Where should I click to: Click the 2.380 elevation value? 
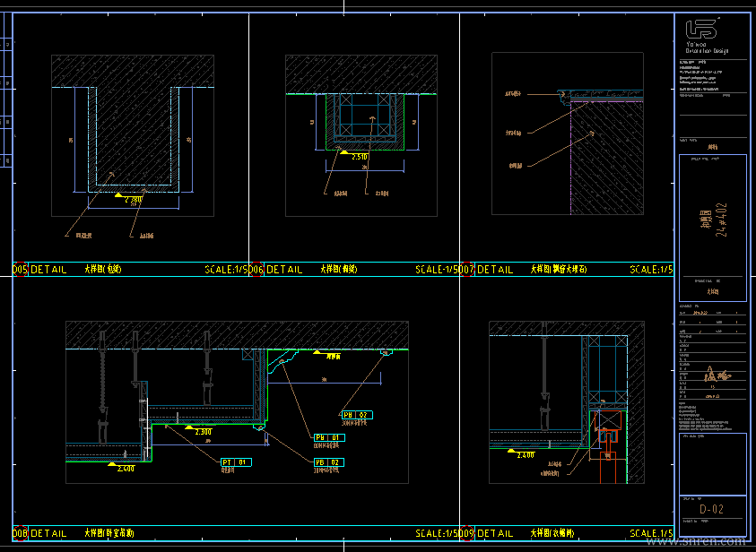pos(134,200)
